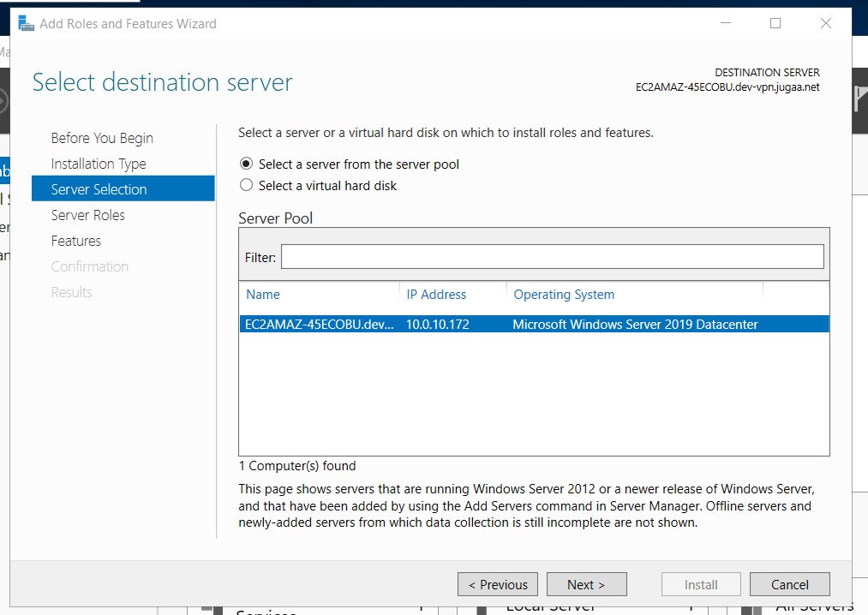Sort server pool by Name column
Image resolution: width=868 pixels, height=615 pixels.
click(263, 295)
